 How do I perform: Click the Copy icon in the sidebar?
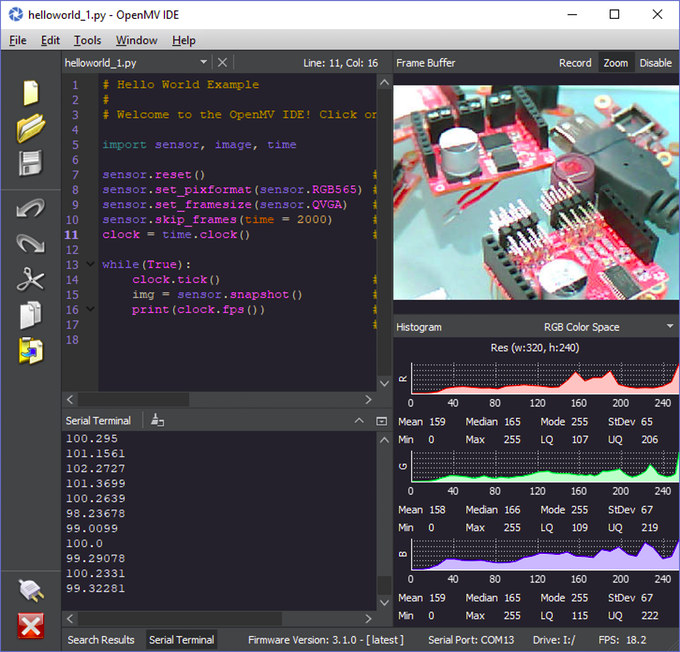pos(31,316)
